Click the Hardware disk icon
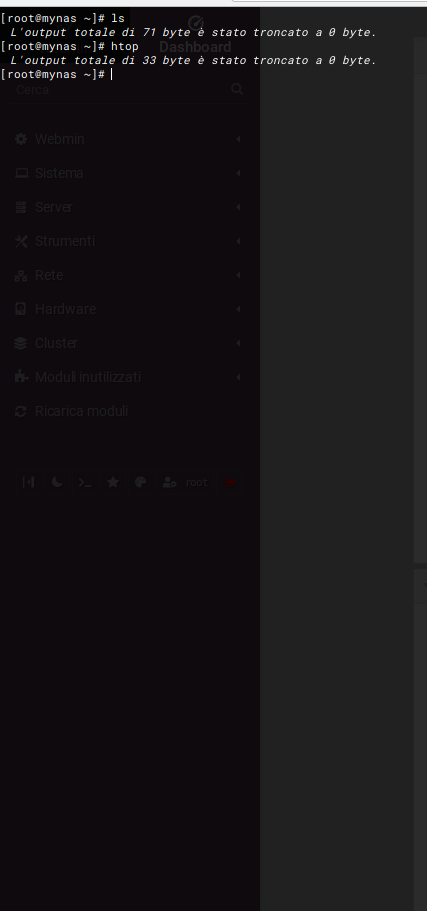The width and height of the screenshot is (427, 911). [x=21, y=309]
